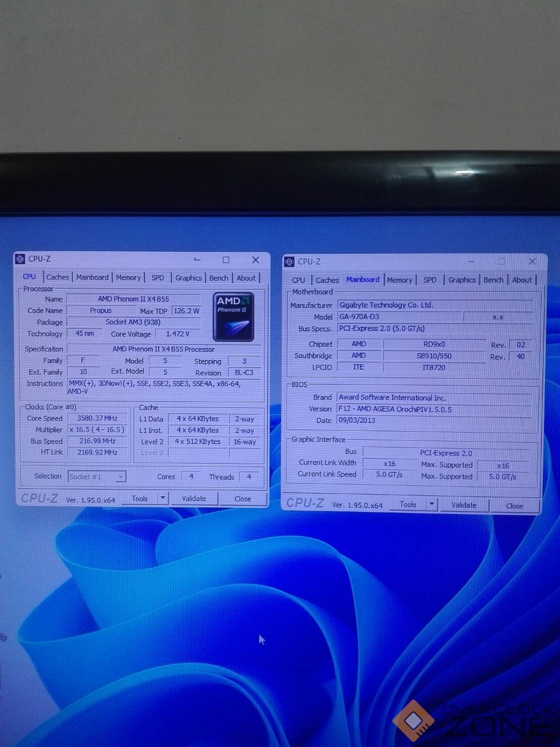Expand the Tools dropdown arrow in right window

432,504
